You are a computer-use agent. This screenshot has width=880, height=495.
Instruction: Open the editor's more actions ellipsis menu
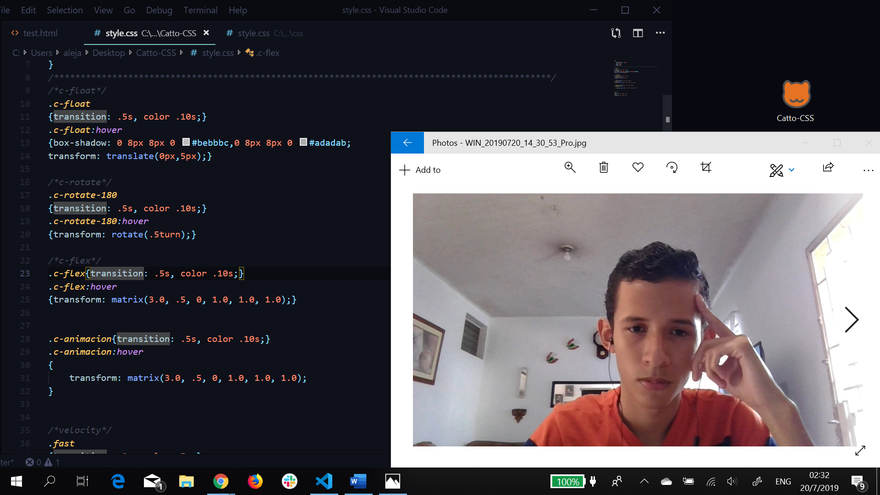tap(660, 33)
